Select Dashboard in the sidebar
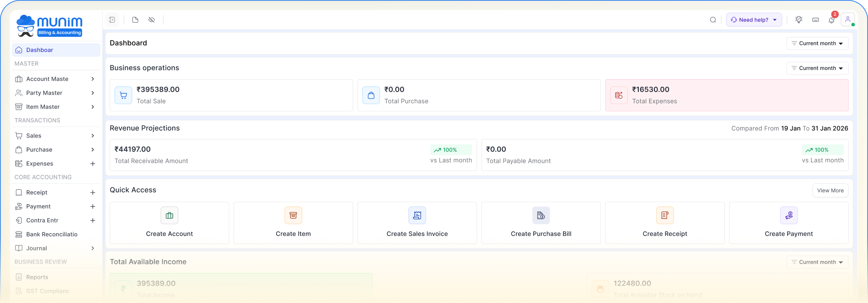Screen dimensions: 868x303 click(x=56, y=50)
